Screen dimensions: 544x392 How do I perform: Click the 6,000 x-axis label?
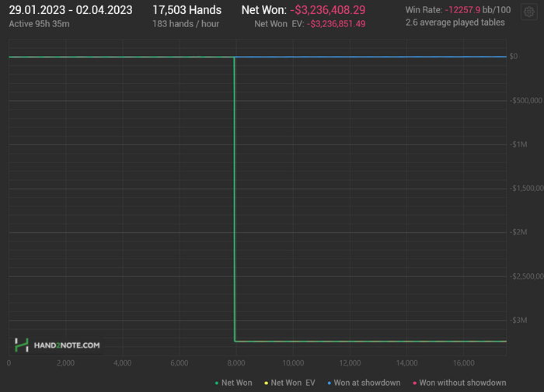(x=180, y=363)
